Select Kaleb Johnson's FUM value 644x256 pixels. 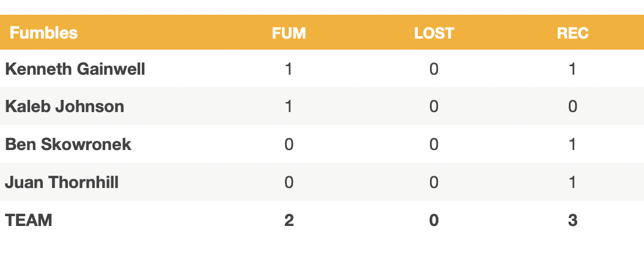click(x=289, y=107)
